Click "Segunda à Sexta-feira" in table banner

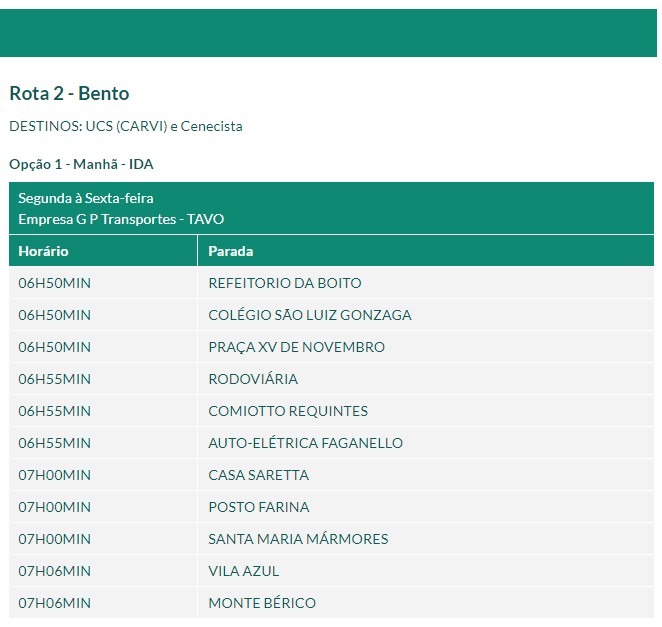coord(86,199)
